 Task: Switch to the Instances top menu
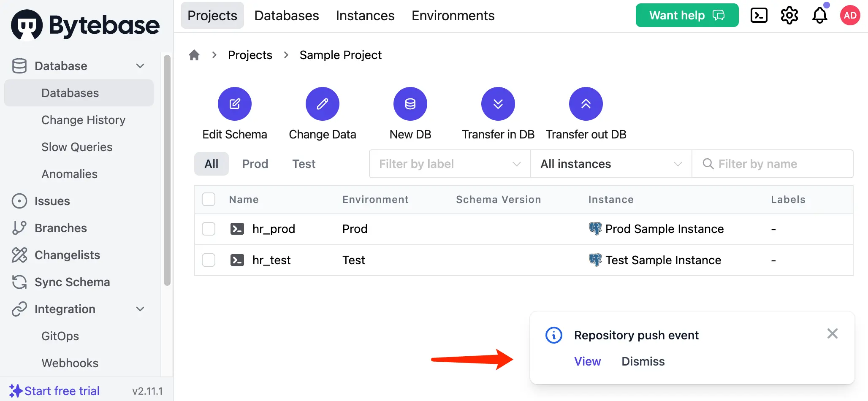click(365, 16)
